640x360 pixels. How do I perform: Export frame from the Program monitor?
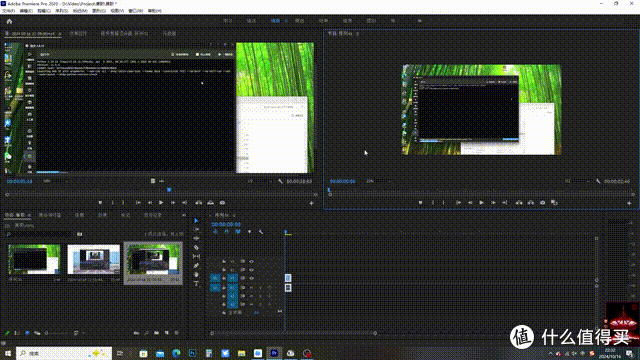pyautogui.click(x=542, y=203)
